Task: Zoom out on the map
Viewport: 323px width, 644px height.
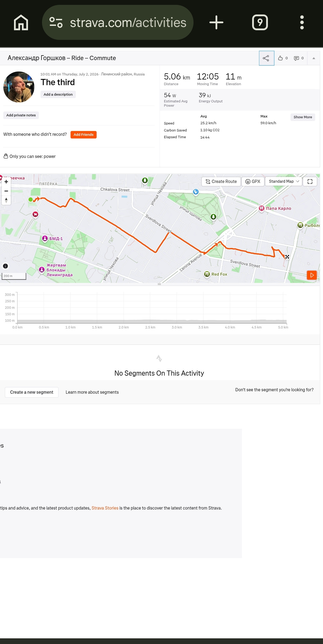Action: pos(6,191)
